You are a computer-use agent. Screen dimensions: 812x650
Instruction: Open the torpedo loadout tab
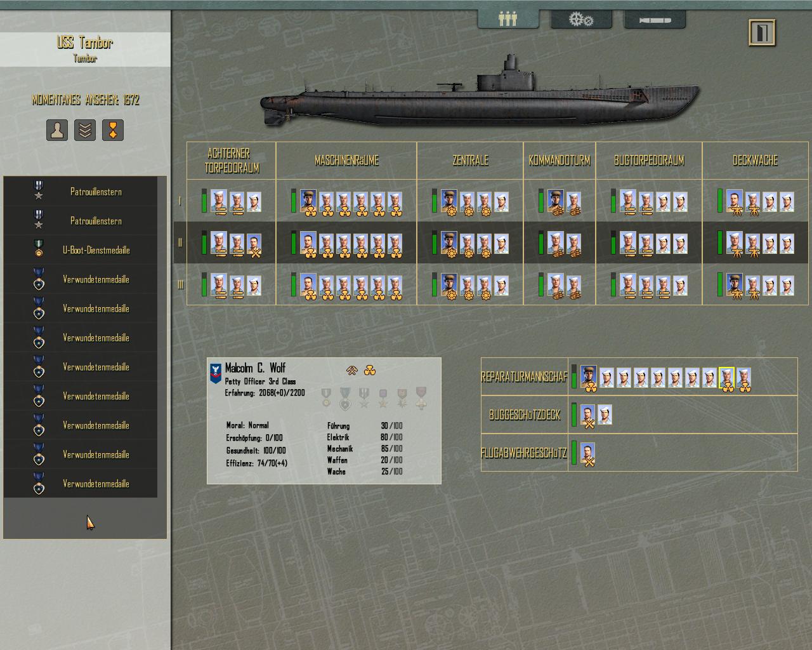pyautogui.click(x=655, y=20)
